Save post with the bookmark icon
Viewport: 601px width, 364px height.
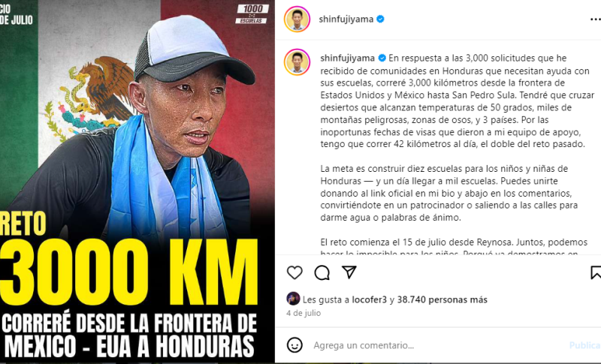(x=596, y=272)
